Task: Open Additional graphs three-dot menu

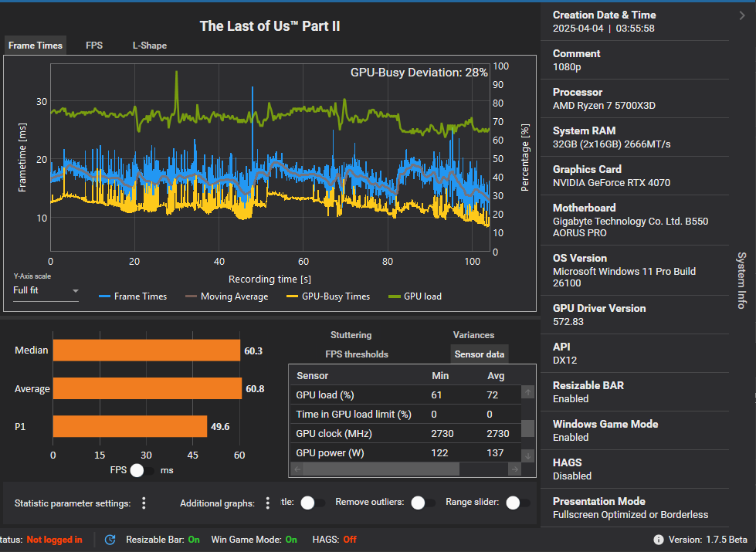Action: [268, 503]
